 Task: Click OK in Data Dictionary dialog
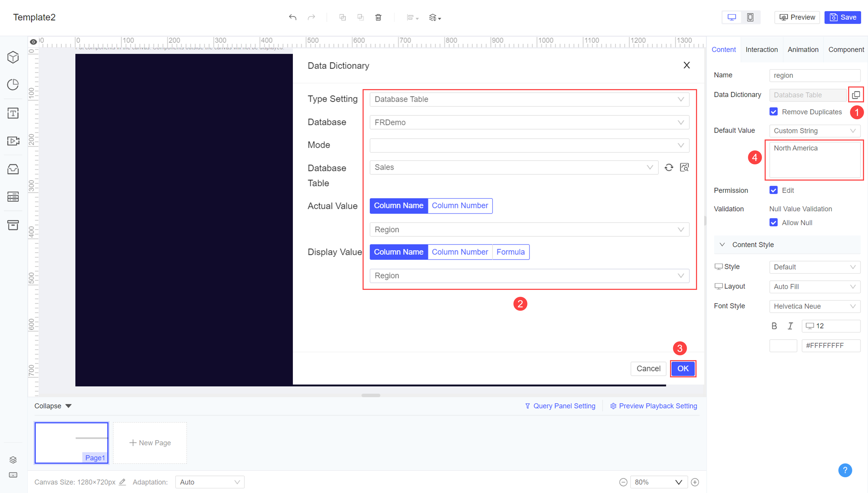point(682,368)
